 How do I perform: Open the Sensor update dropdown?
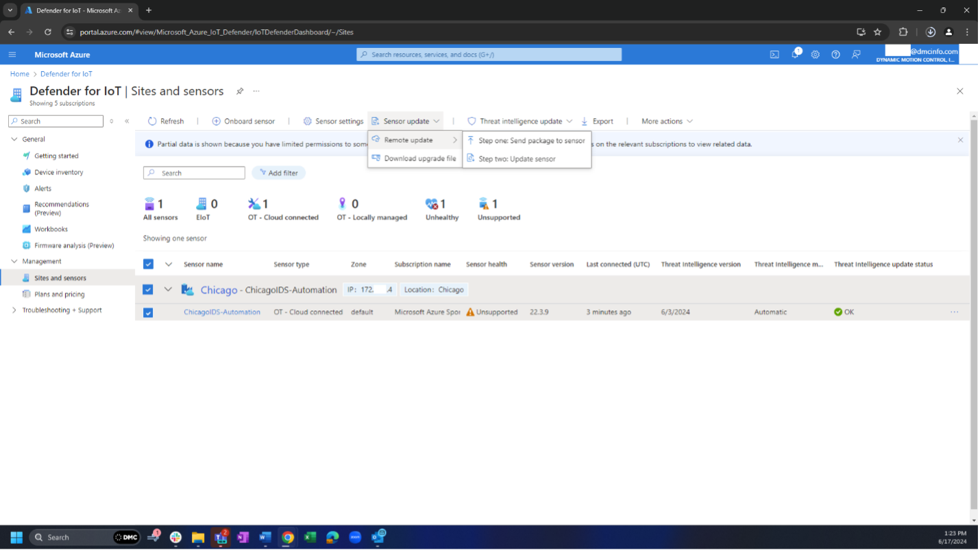point(406,121)
